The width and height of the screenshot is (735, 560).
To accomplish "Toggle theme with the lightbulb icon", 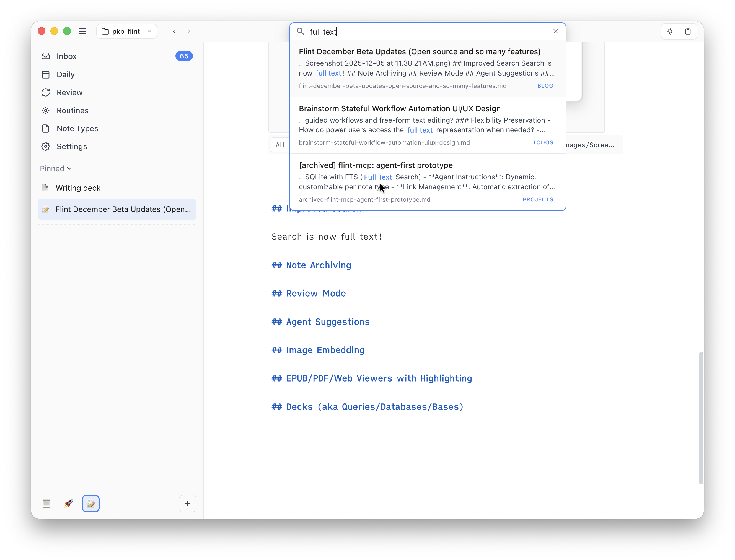I will pyautogui.click(x=671, y=31).
